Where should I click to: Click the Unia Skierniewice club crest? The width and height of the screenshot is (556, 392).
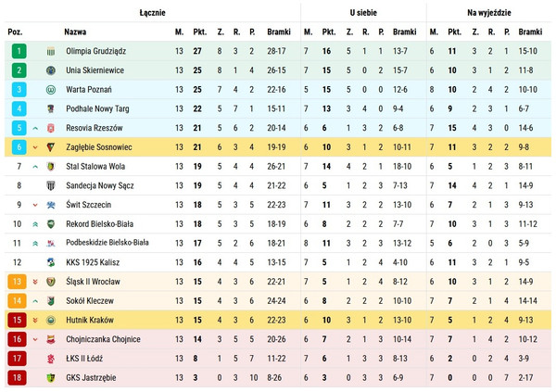[x=51, y=70]
